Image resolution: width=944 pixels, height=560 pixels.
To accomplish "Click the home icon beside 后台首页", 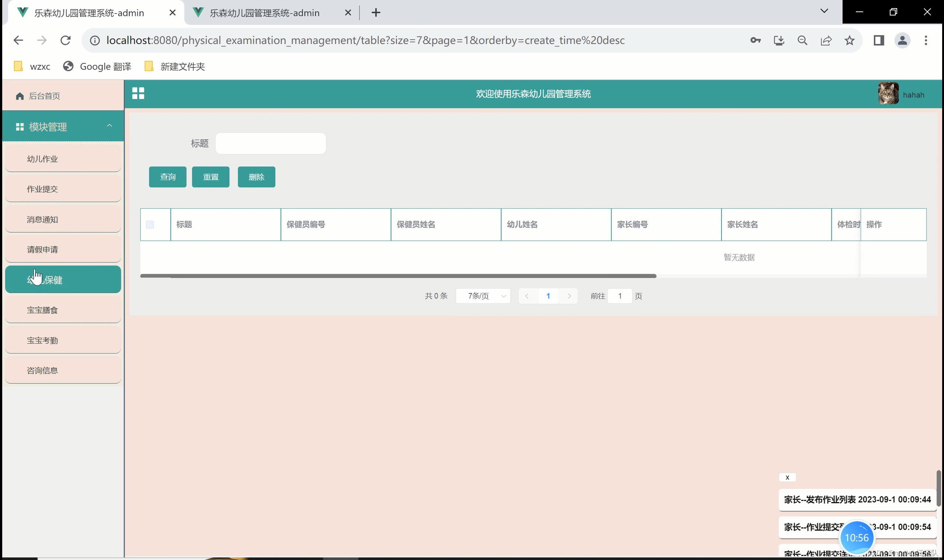I will pos(20,96).
